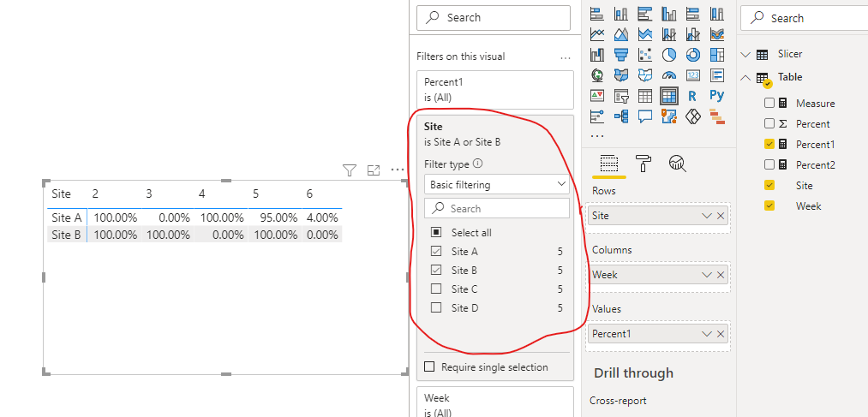
Task: Toggle the Select all checkbox in Site filter
Action: click(436, 233)
